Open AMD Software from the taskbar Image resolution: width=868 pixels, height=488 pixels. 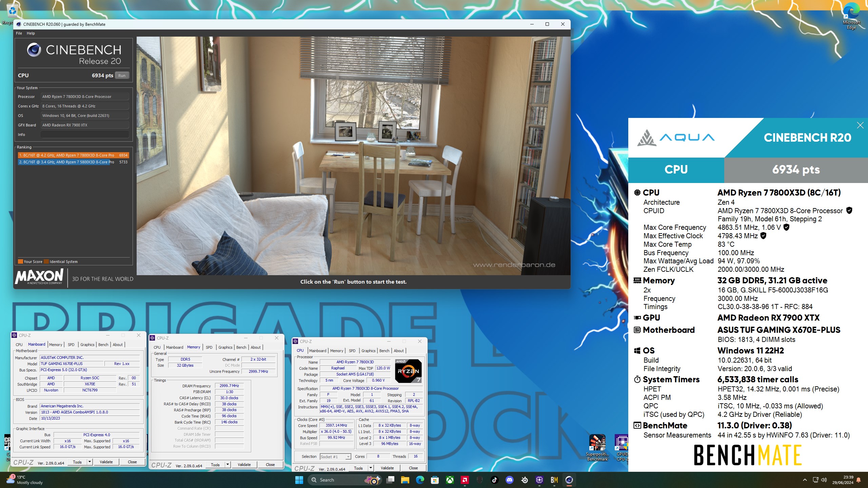pos(465,480)
